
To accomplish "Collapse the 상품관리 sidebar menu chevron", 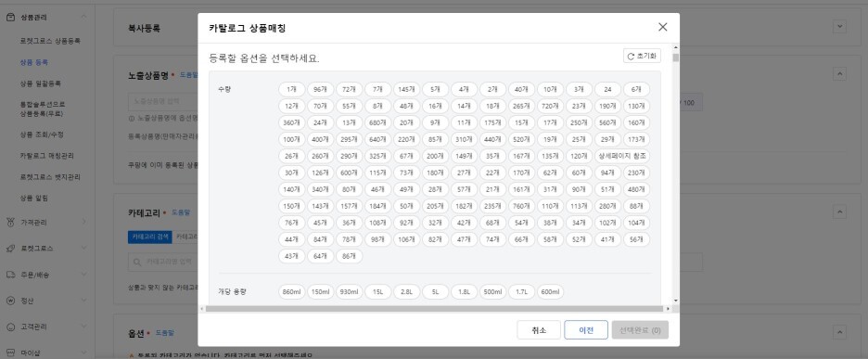I will pyautogui.click(x=83, y=18).
